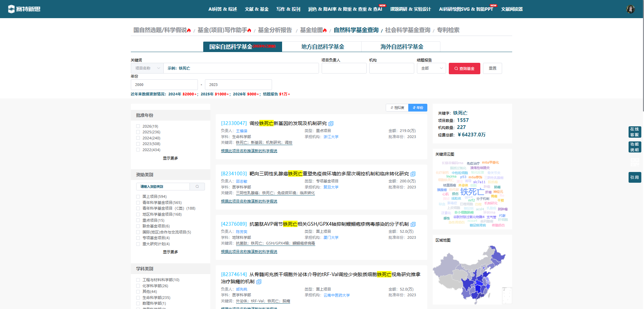Open 文献 & 基金 nav menu
The width and height of the screenshot is (644, 309).
coord(257,9)
